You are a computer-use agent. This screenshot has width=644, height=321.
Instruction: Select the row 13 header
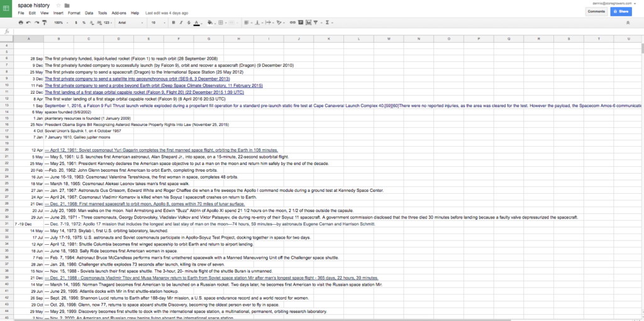coord(6,106)
